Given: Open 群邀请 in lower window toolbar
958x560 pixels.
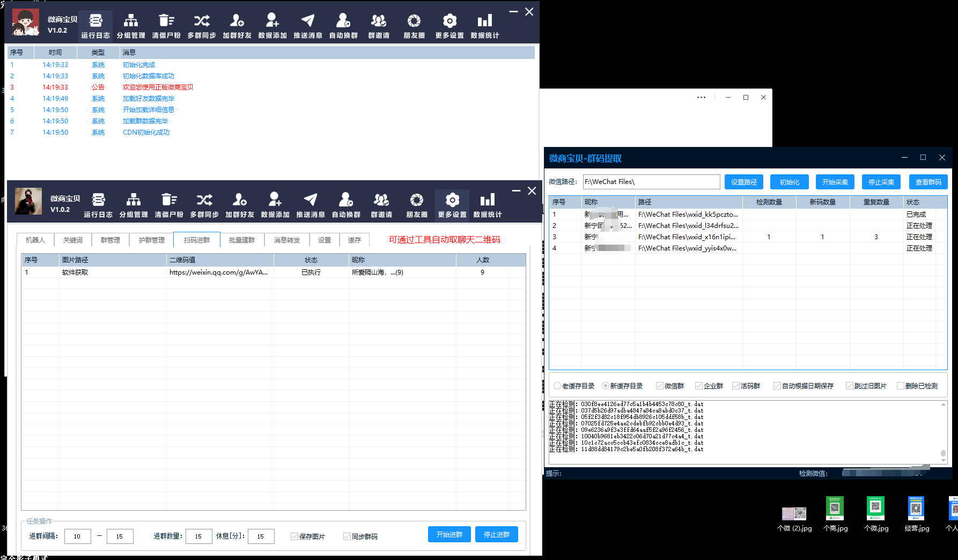Looking at the screenshot, I should tap(381, 205).
